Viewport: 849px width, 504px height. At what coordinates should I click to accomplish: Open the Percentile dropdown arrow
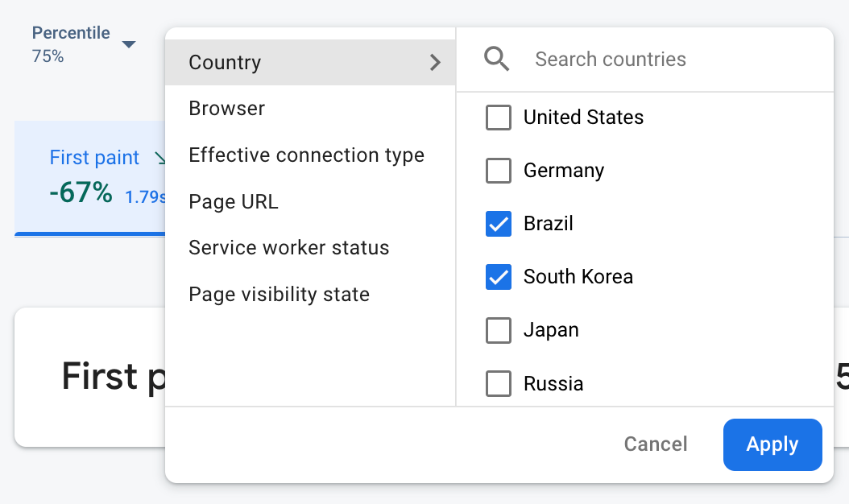click(129, 44)
